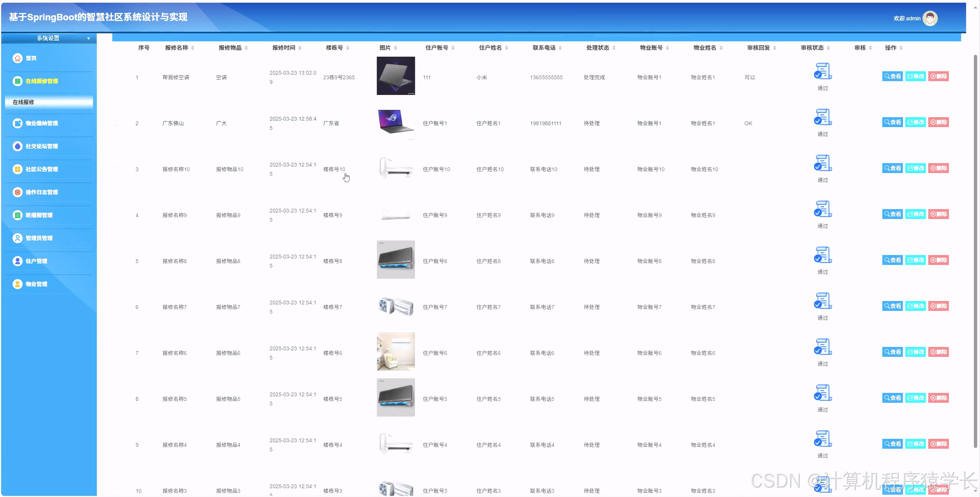Collapse the 系统设置 section chevron
Image resolution: width=980 pixels, height=497 pixels.
click(x=88, y=38)
